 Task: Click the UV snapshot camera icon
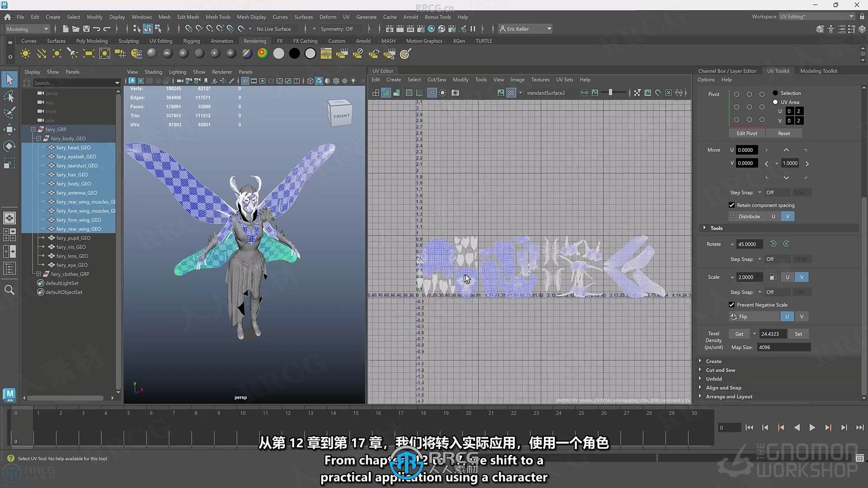click(455, 93)
